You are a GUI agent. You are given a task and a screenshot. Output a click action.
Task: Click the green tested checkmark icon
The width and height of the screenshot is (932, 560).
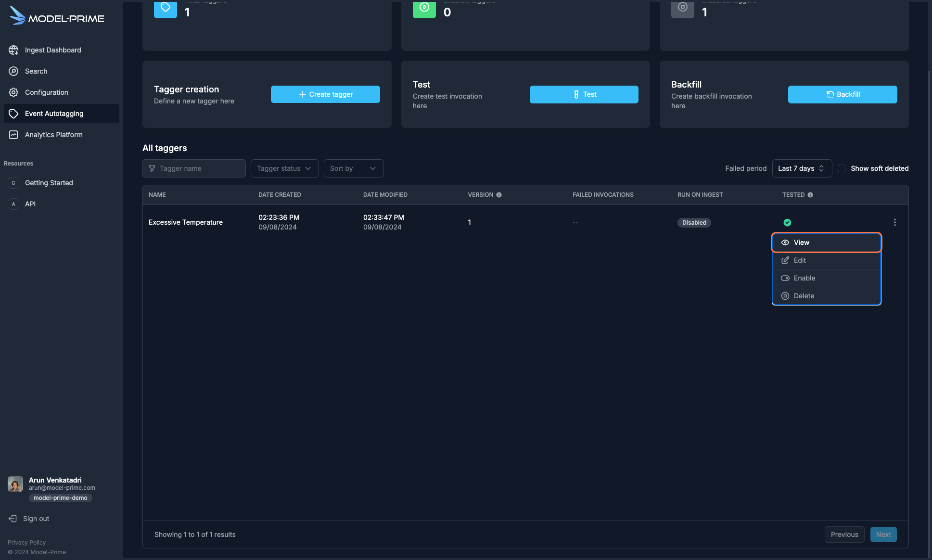tap(787, 222)
